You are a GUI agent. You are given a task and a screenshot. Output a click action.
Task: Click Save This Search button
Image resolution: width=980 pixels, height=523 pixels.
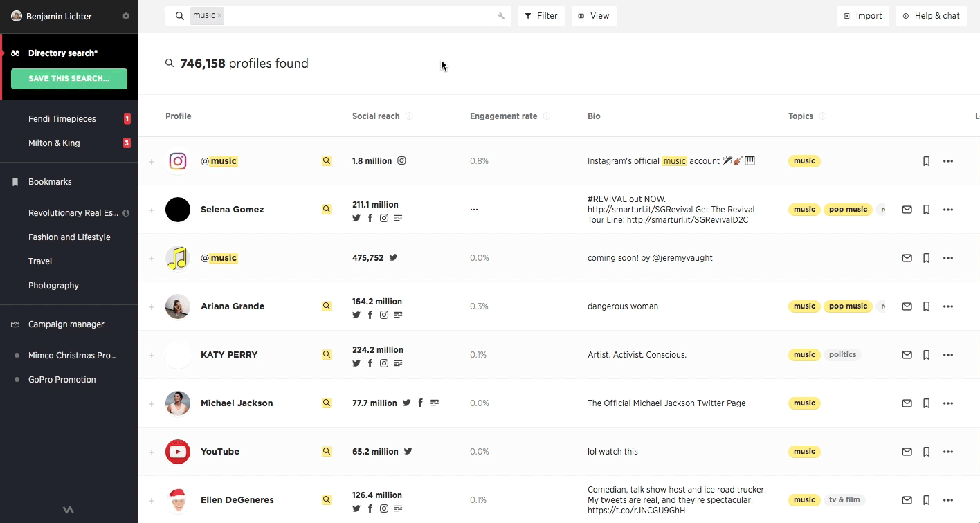[69, 79]
